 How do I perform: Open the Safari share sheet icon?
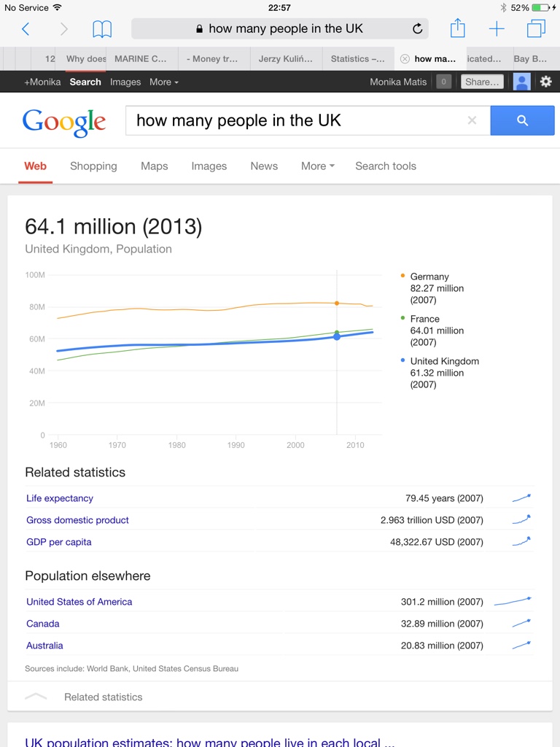(x=458, y=28)
